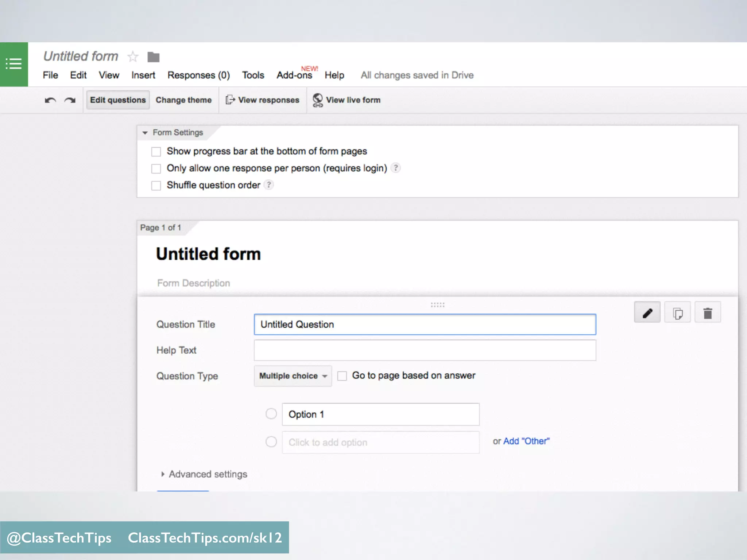Collapse the Form Settings section
This screenshot has height=560, width=747.
click(x=145, y=133)
